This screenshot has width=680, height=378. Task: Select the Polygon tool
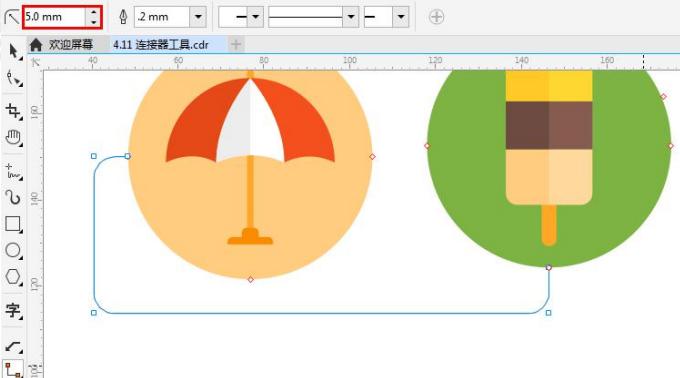coord(13,277)
